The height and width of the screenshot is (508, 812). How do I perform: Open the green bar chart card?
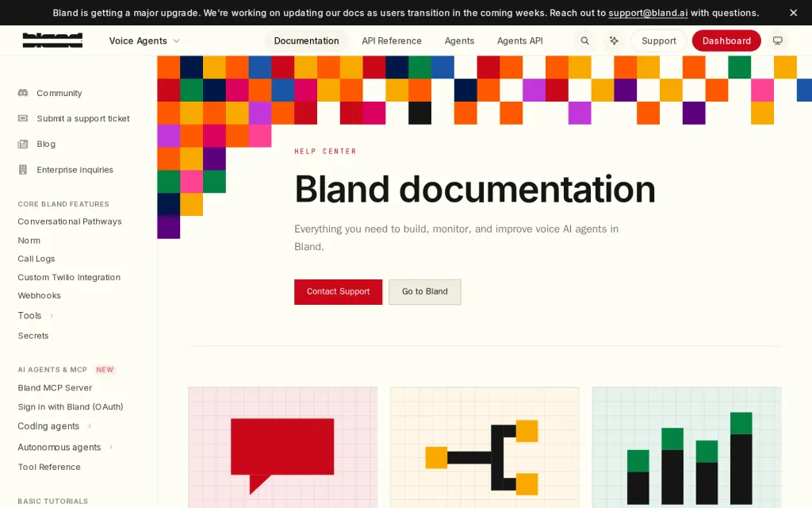687,448
